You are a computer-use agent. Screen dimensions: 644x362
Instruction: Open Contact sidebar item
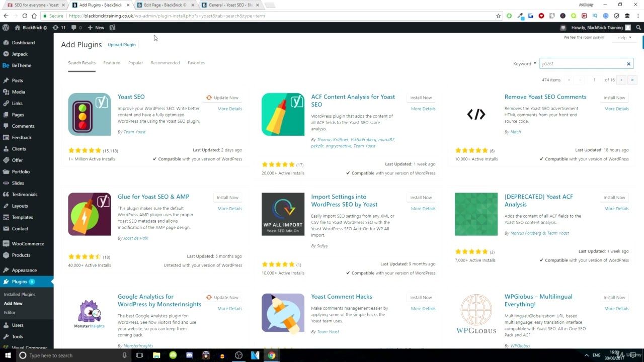(x=20, y=229)
